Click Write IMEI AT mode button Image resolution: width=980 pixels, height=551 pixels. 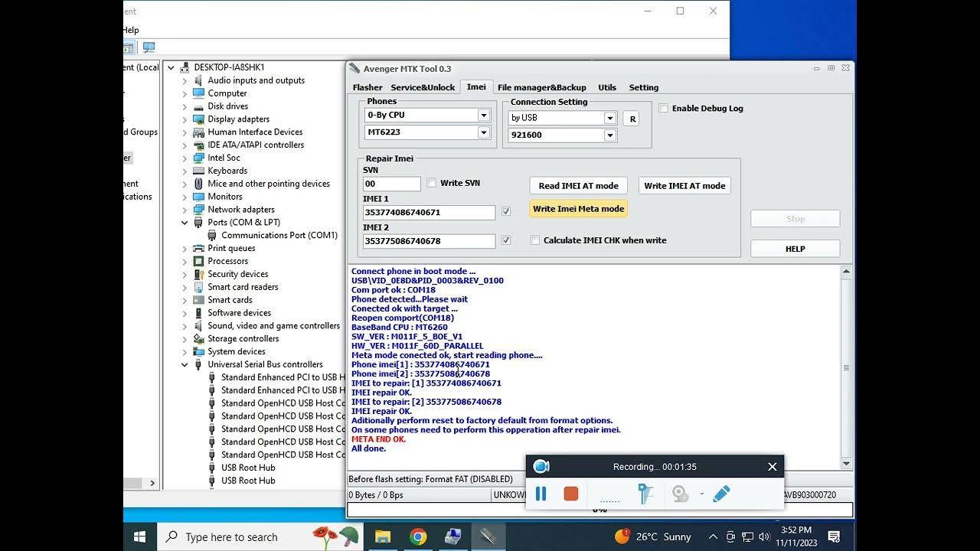click(684, 185)
